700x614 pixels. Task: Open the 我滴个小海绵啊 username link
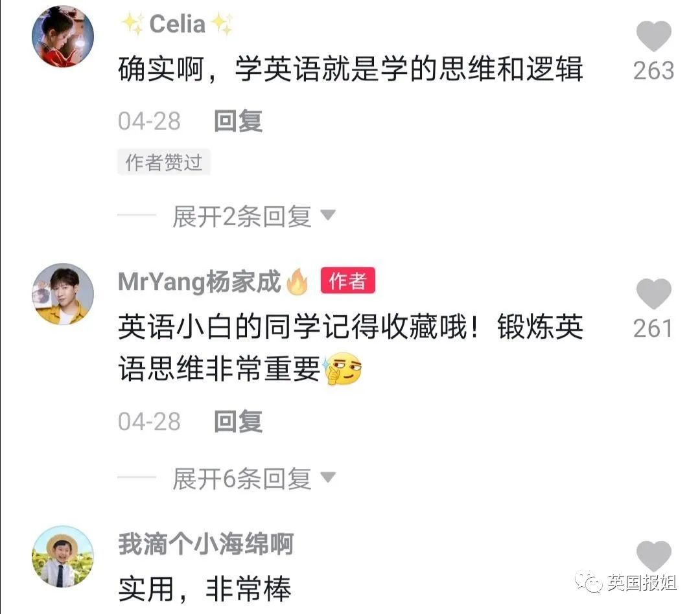(x=206, y=544)
